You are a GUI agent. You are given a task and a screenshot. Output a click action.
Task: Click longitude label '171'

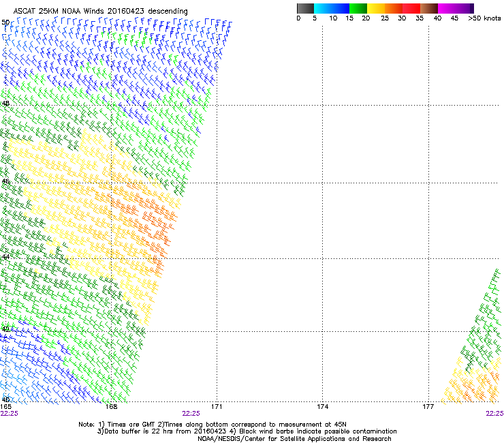point(217,407)
